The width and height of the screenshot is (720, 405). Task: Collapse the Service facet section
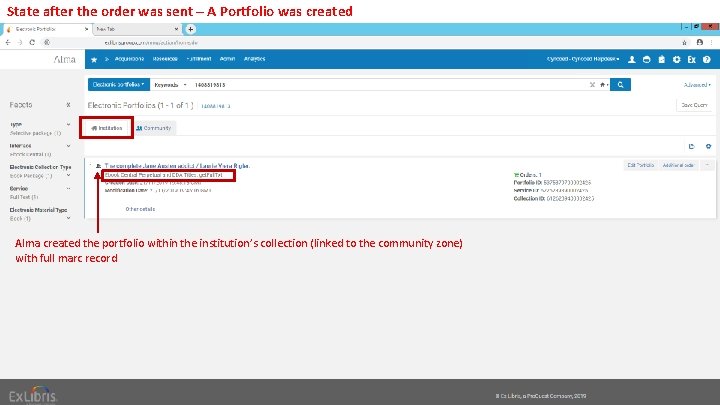point(68,189)
